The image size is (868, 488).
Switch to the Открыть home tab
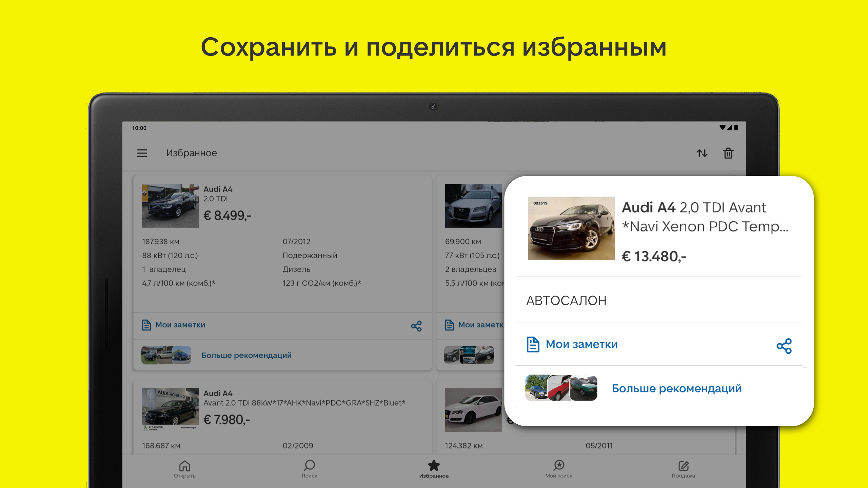[x=184, y=469]
